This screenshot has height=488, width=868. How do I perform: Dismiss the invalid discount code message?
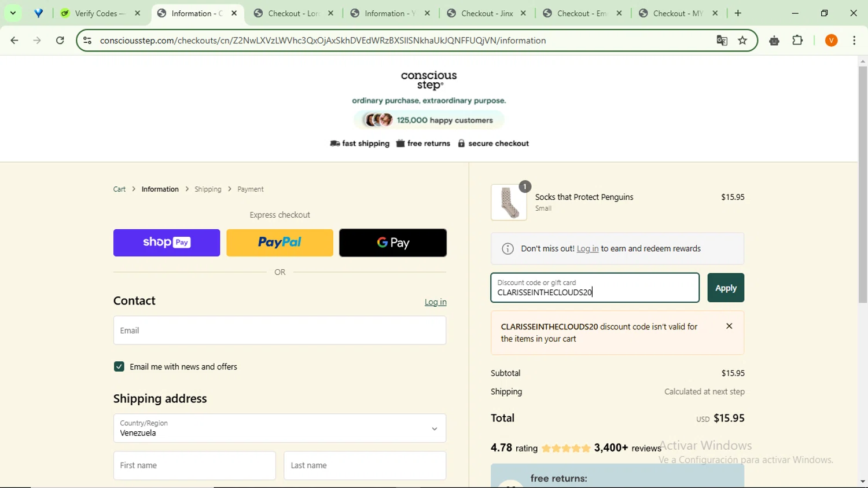(729, 326)
